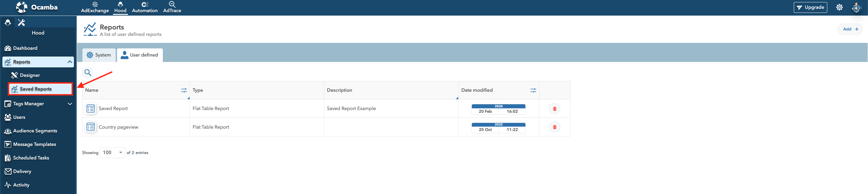Open the Name column filter icon

tap(184, 90)
